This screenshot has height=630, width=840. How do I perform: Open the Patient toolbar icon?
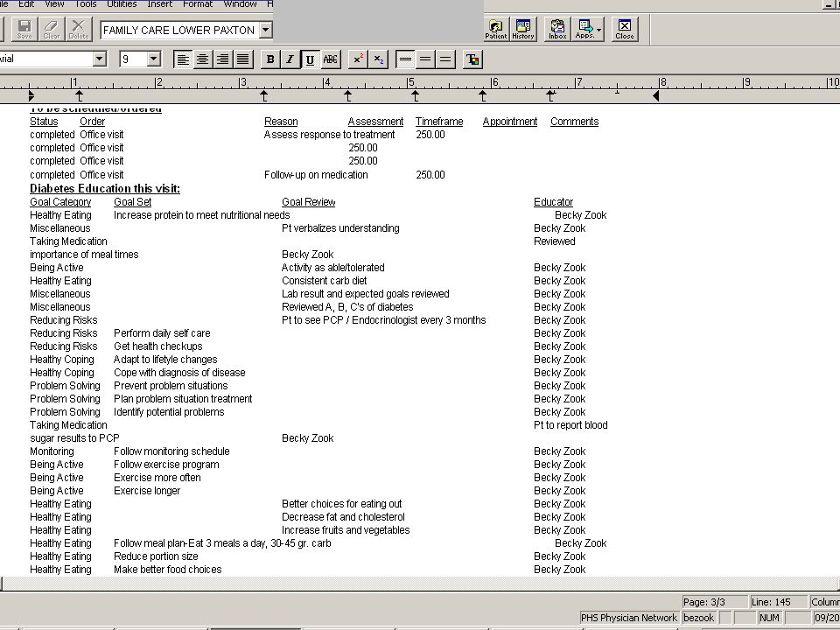click(495, 29)
